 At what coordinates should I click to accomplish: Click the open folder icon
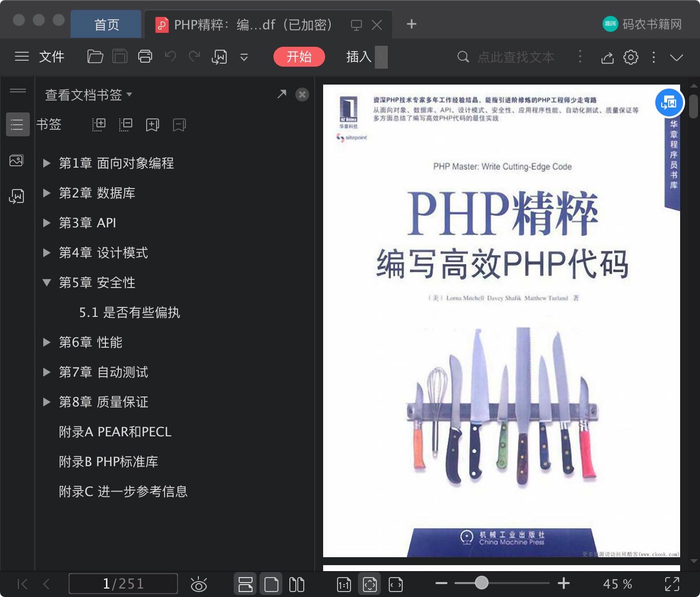click(95, 57)
